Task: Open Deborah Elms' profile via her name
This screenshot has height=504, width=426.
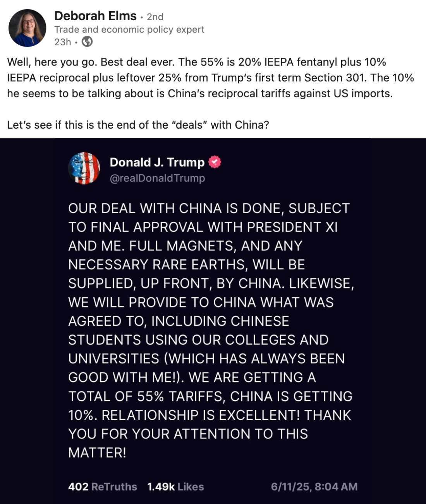Action: pos(95,16)
